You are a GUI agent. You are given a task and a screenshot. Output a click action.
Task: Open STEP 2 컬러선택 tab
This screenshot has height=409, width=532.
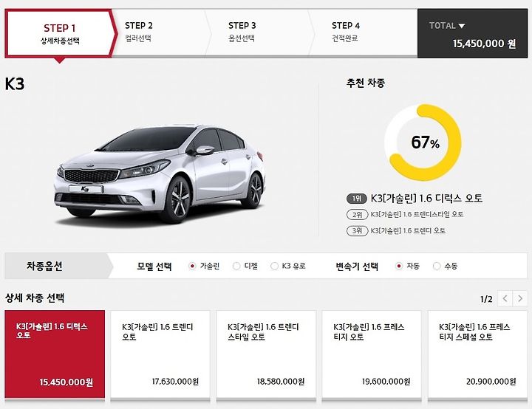pos(160,33)
